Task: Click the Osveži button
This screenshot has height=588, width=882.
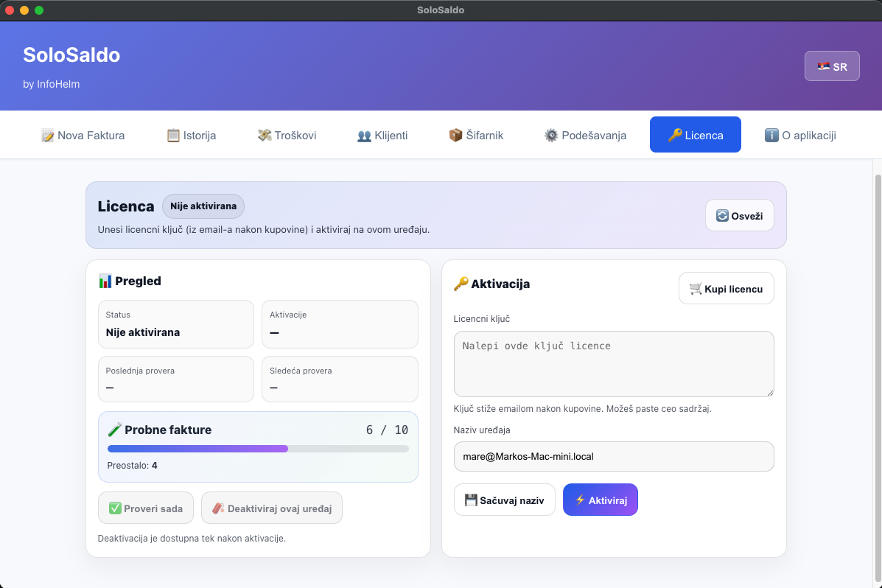Action: click(x=739, y=215)
